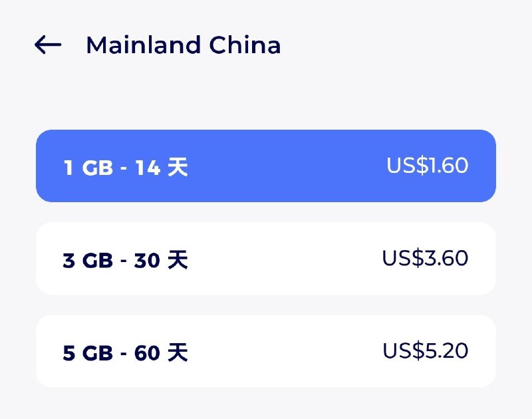This screenshot has width=532, height=419.
Task: Click the US$1.60 price
Action: pos(427,165)
